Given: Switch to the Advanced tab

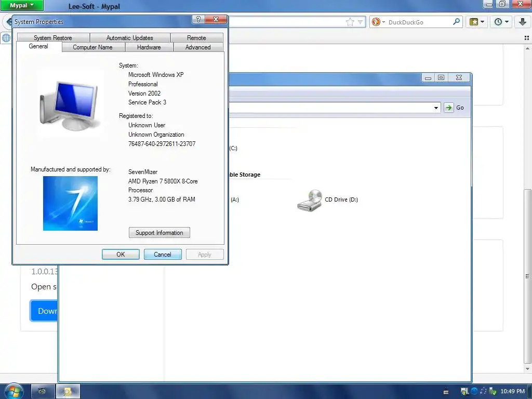Looking at the screenshot, I should 198,47.
